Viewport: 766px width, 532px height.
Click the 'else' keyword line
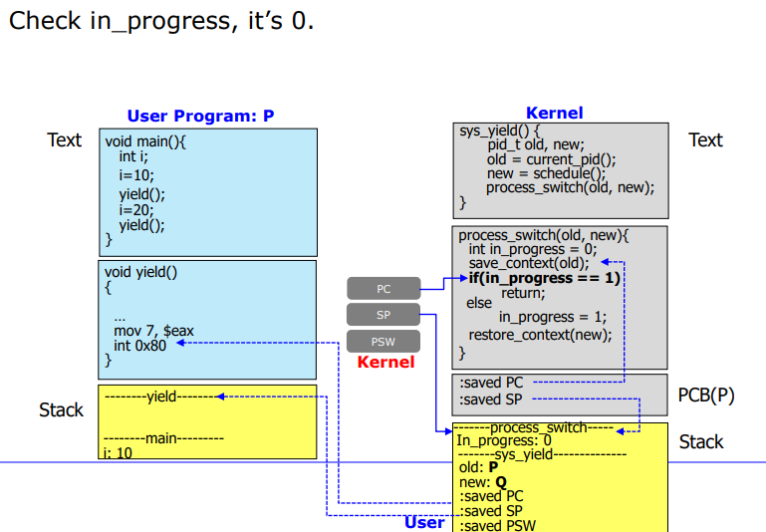point(479,303)
